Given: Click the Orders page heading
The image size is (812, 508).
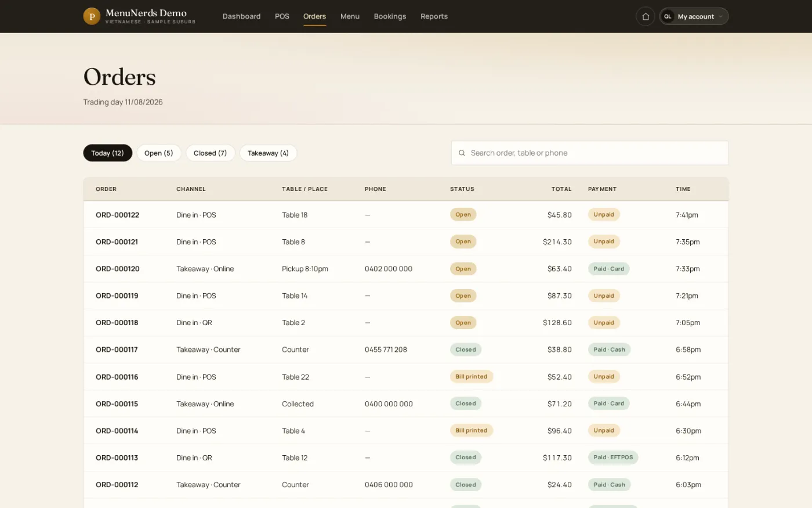Looking at the screenshot, I should click(x=119, y=77).
